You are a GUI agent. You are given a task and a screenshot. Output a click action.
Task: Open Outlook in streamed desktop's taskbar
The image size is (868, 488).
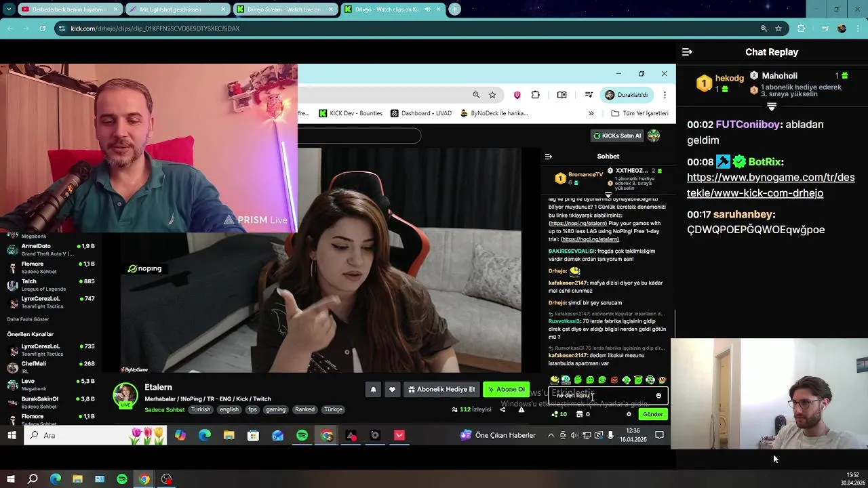pyautogui.click(x=278, y=435)
